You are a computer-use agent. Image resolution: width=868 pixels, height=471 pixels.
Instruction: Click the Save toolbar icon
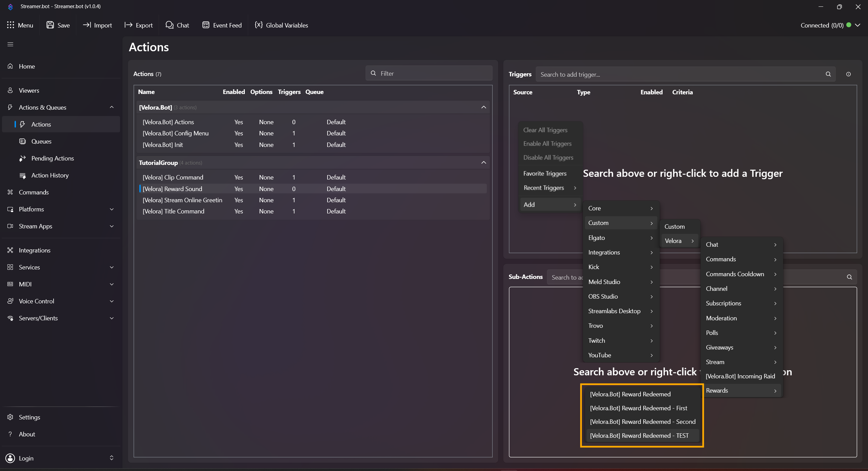[x=50, y=25]
